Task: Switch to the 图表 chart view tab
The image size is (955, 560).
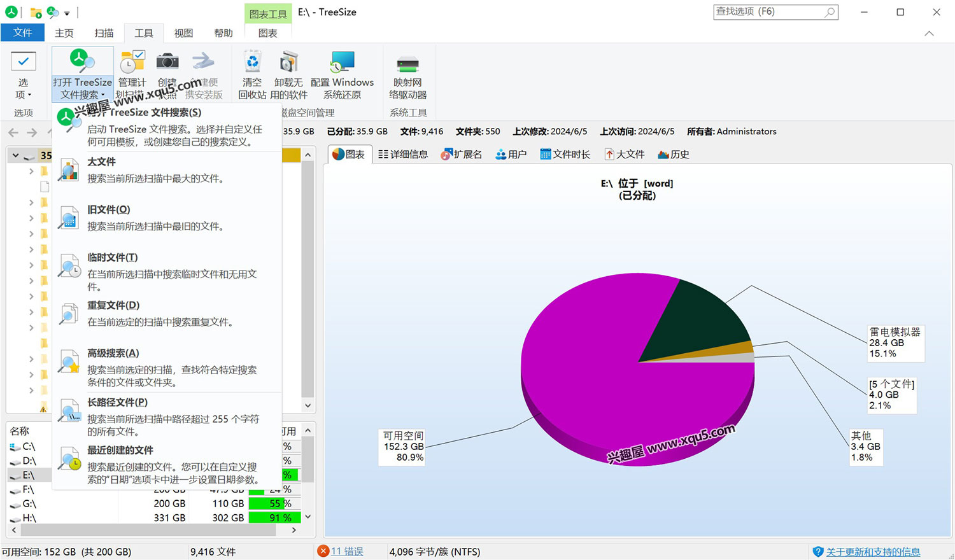Action: (x=348, y=154)
